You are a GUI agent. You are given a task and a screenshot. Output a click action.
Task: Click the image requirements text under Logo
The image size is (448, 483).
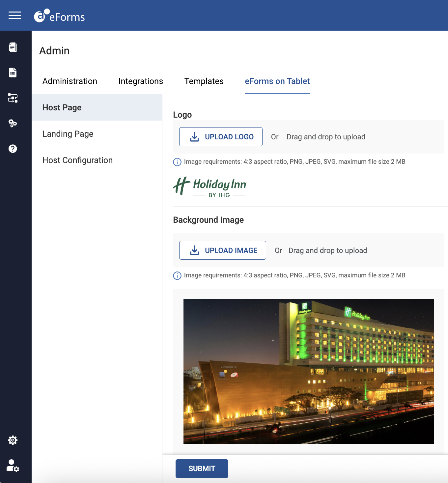coord(295,162)
